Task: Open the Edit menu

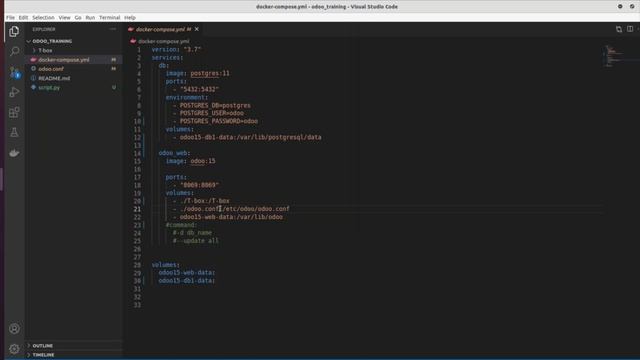Action: [x=23, y=18]
